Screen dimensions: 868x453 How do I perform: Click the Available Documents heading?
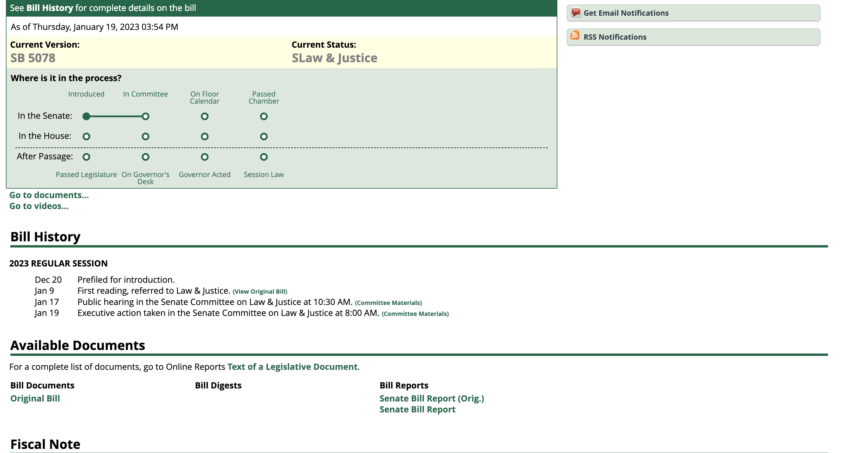tap(78, 346)
